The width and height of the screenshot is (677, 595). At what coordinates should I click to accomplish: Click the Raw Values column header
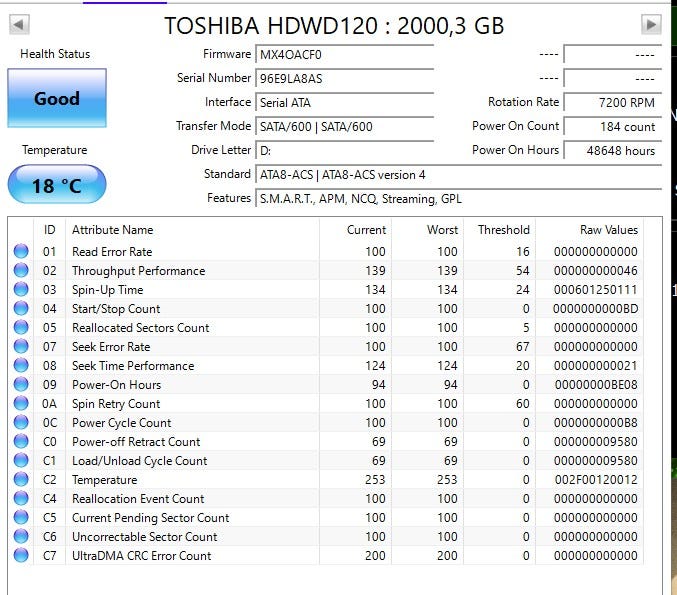click(608, 230)
